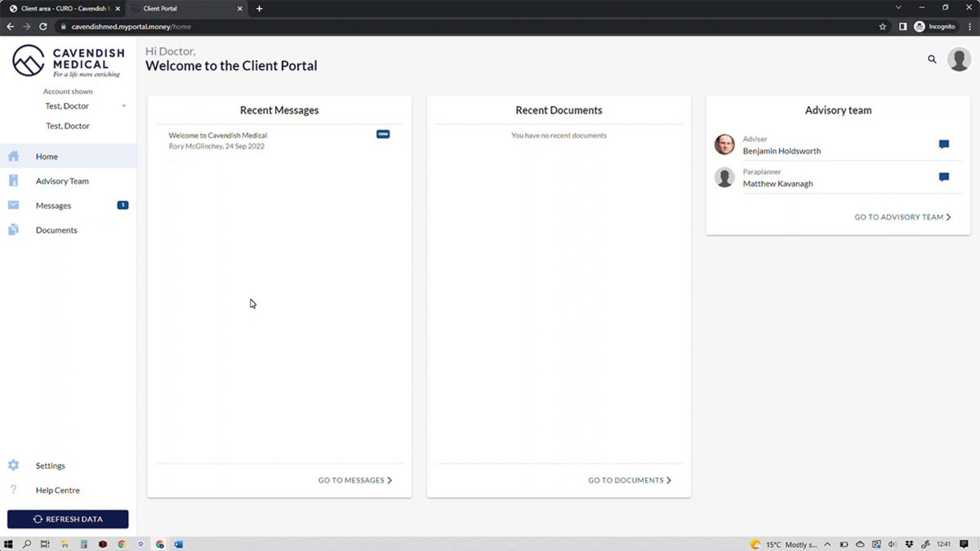Click the Cavendish Medical logo
The height and width of the screenshot is (551, 980).
tap(67, 61)
